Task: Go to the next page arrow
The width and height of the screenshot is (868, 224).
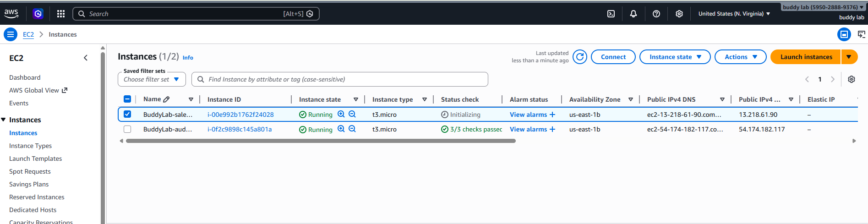Action: click(833, 79)
